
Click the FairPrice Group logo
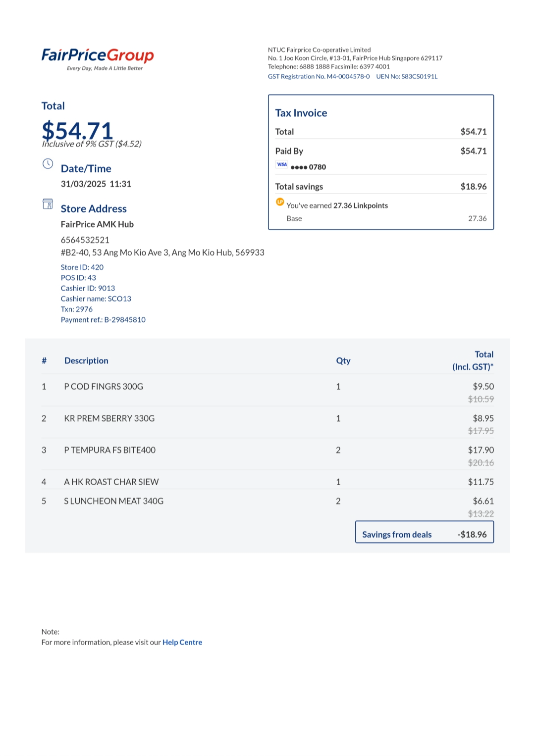[98, 59]
